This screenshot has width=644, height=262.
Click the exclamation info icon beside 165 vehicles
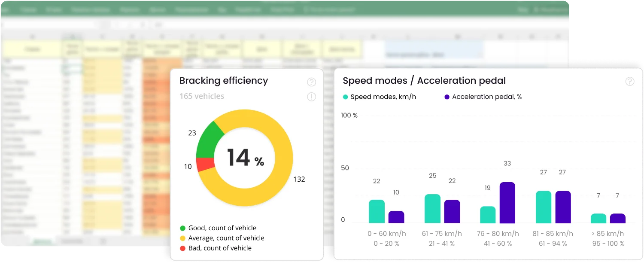click(312, 97)
